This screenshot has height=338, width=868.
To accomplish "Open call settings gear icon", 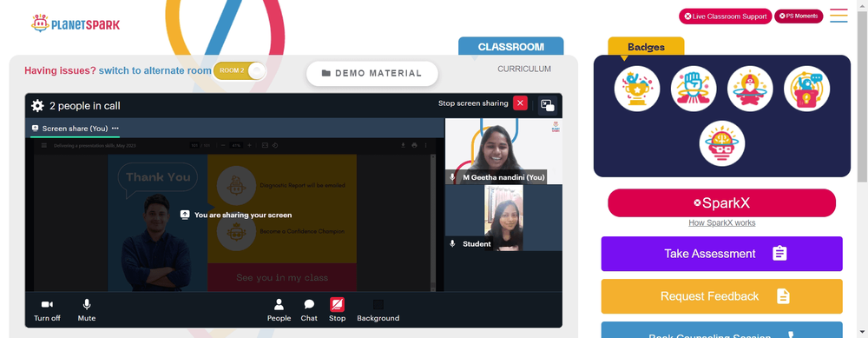I will pos(37,105).
